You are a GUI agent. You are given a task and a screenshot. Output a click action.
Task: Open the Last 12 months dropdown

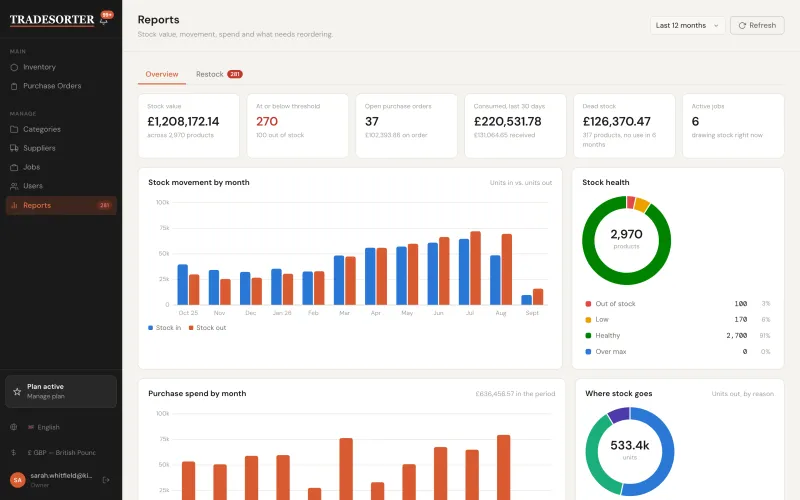click(x=687, y=26)
